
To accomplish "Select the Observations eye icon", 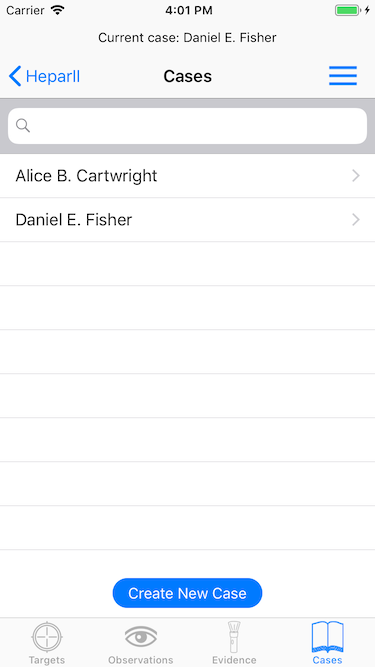I will 141,637.
